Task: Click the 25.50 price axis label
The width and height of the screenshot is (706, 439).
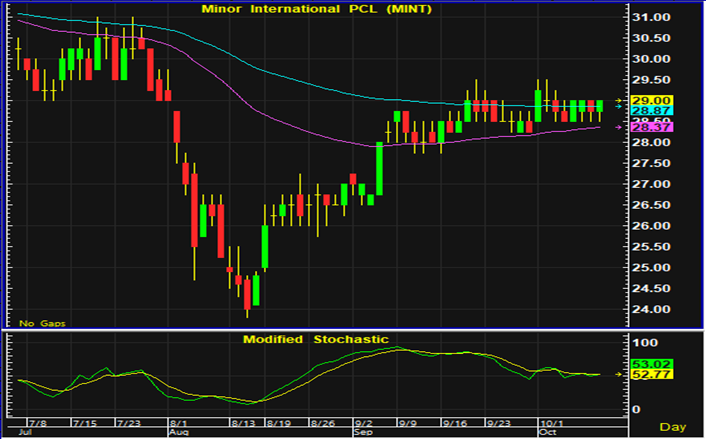Action: [651, 247]
